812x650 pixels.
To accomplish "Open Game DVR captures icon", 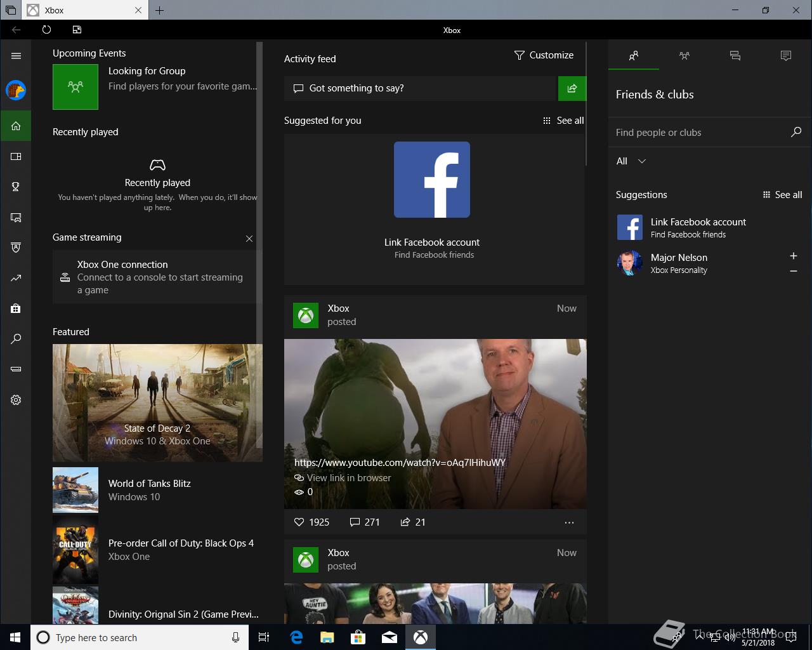I will click(16, 217).
